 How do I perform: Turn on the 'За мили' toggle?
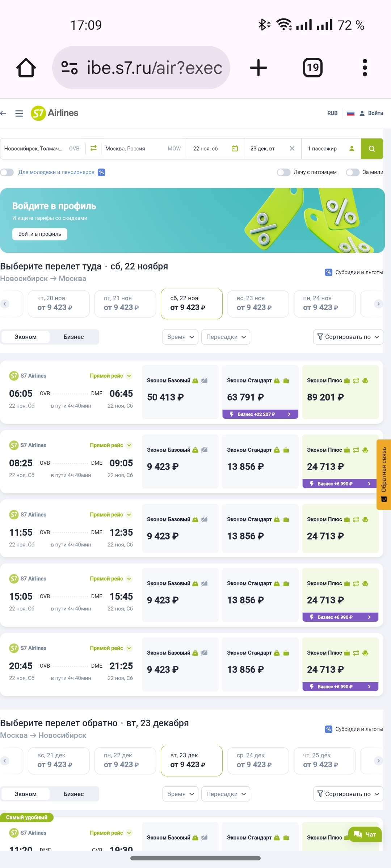pyautogui.click(x=352, y=173)
